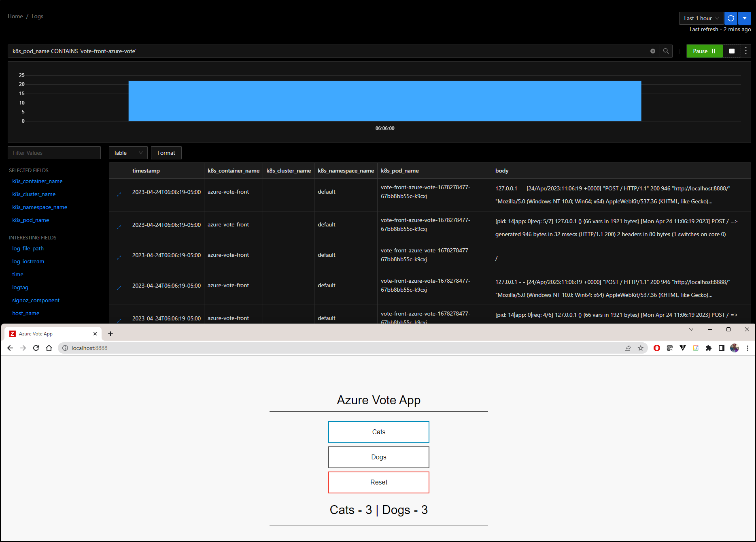
Task: Pause the live log tail
Action: click(704, 51)
